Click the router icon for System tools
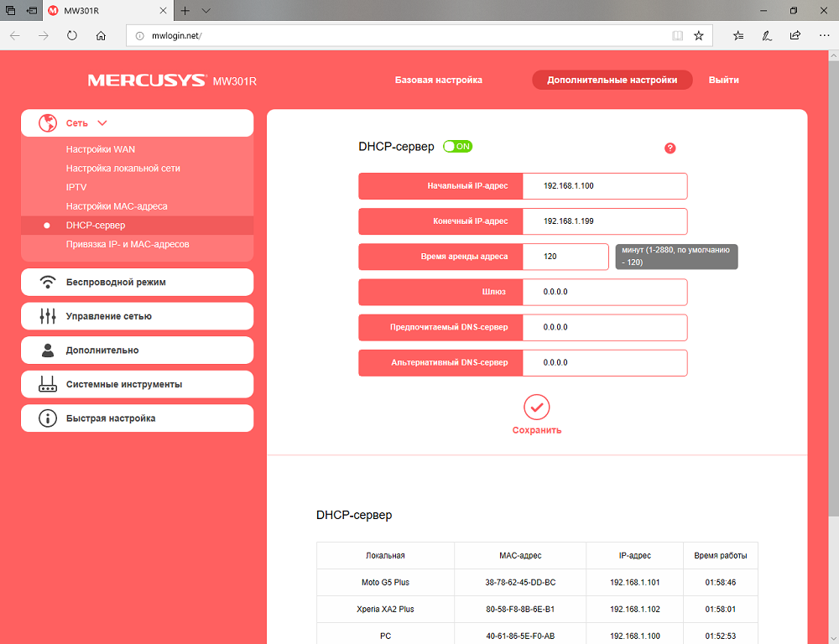 click(x=48, y=384)
